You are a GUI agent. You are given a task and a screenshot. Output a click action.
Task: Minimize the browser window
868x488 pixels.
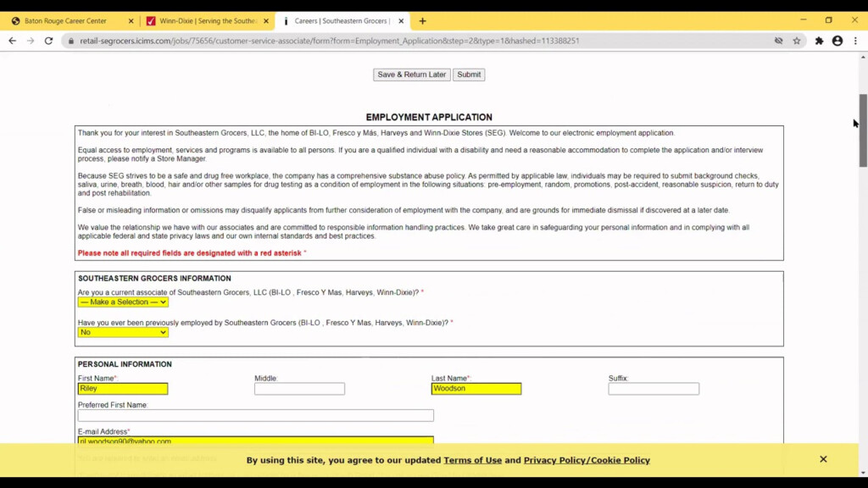coord(804,20)
